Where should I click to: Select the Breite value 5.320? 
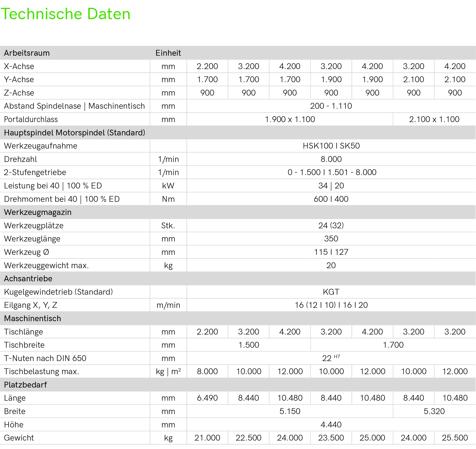coord(434,411)
